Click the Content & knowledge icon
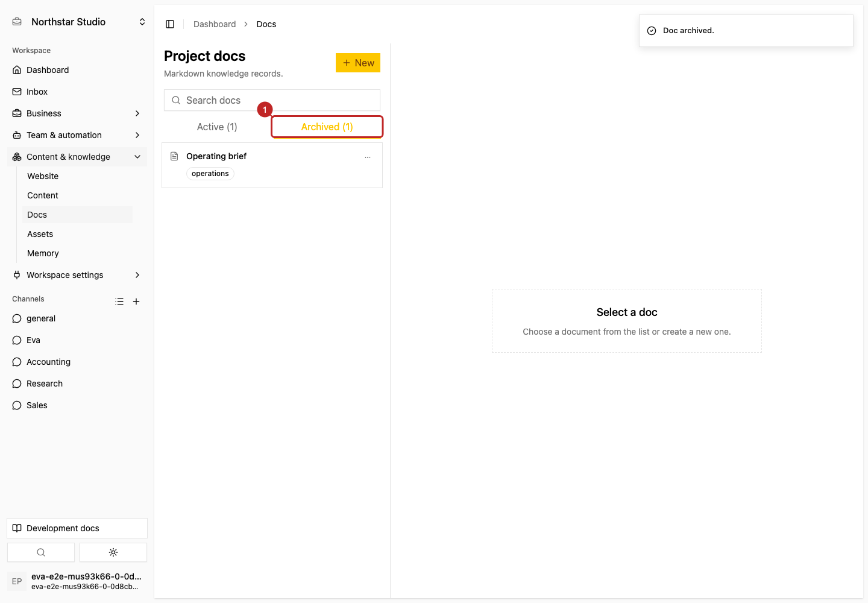The width and height of the screenshot is (868, 603). pyautogui.click(x=17, y=157)
